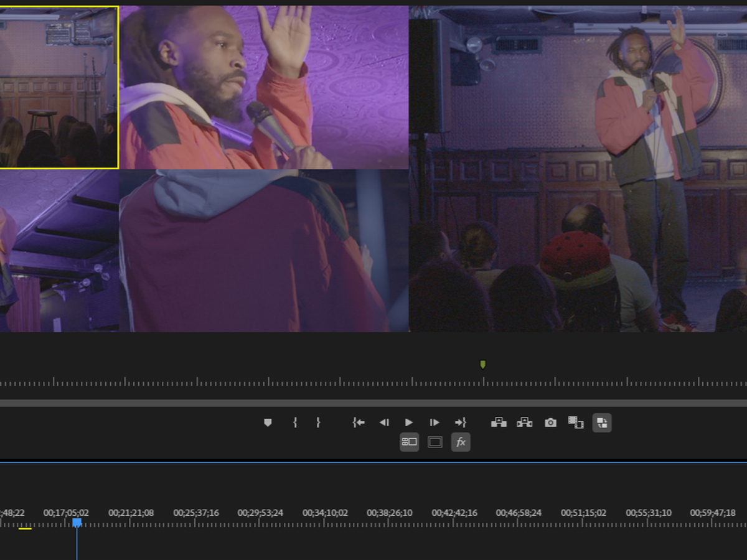Select the close-up camera angle with microphone
The height and width of the screenshot is (560, 747).
tap(263, 87)
